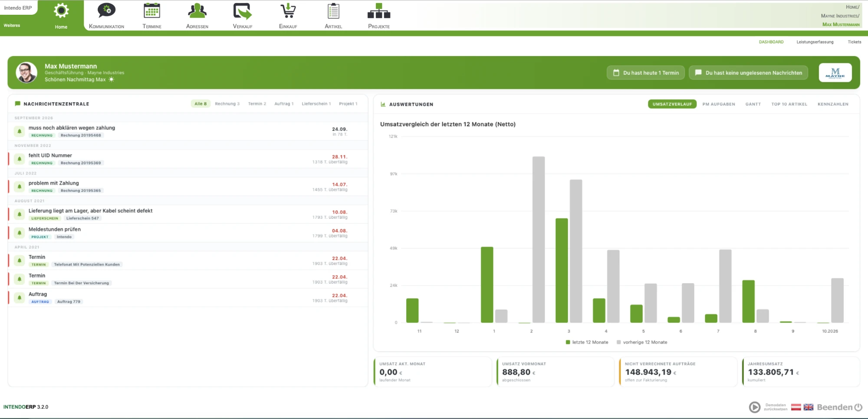Toggle 'vorherige 12 Monate' legend swatch
This screenshot has width=868, height=419.
click(618, 342)
